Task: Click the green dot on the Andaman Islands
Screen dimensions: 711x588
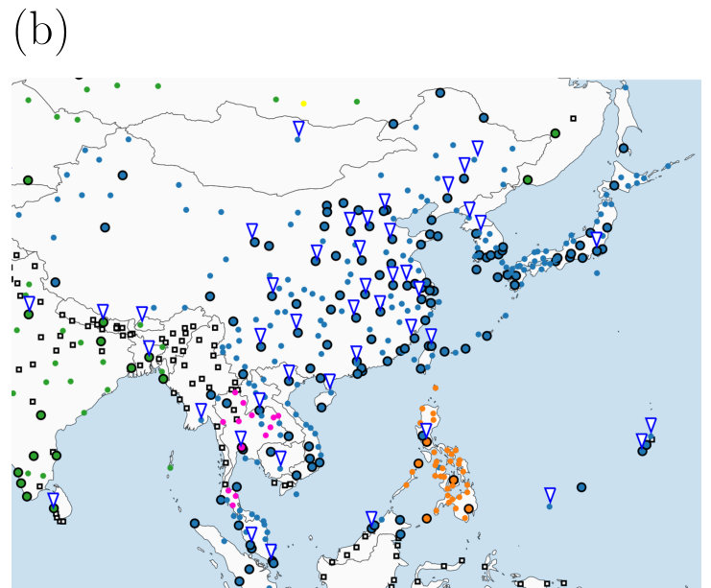Action: [171, 467]
